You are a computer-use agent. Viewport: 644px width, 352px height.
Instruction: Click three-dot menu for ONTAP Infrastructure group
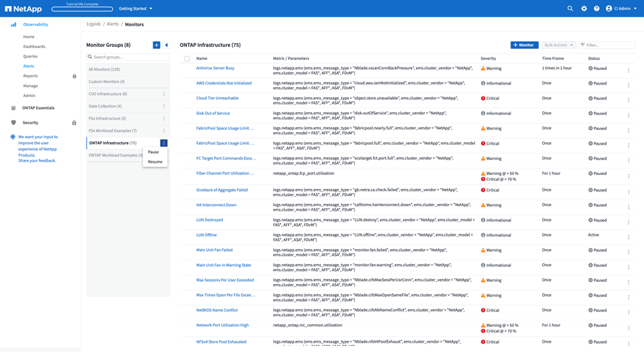(x=164, y=143)
